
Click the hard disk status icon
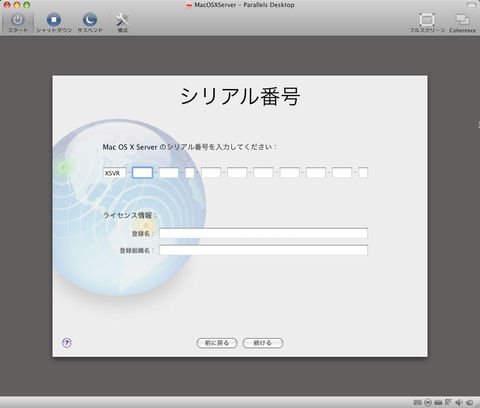[438, 403]
